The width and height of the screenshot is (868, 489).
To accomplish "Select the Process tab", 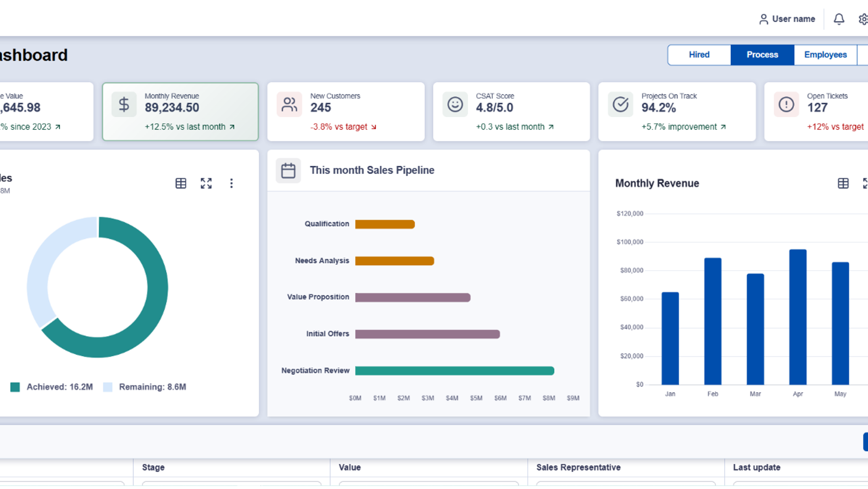I will tap(762, 55).
